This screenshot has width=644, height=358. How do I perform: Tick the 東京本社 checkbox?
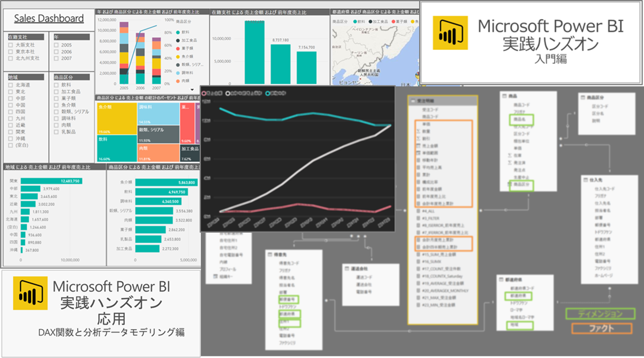10,52
